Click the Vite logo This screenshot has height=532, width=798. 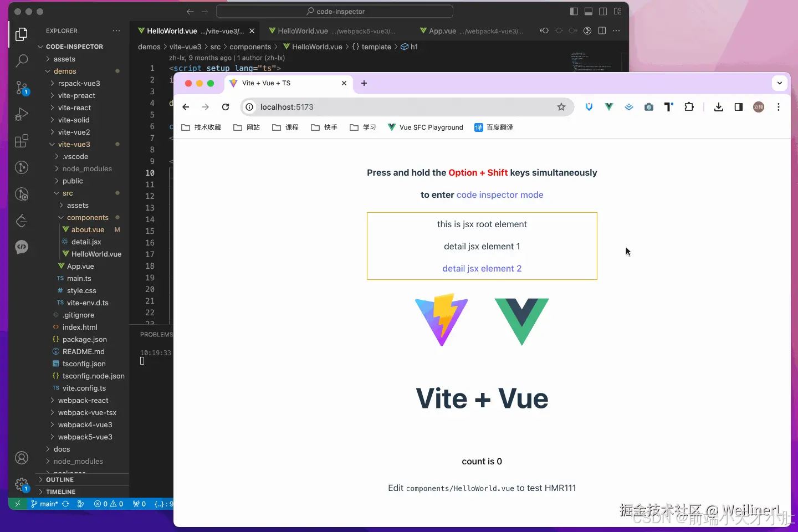pos(442,320)
